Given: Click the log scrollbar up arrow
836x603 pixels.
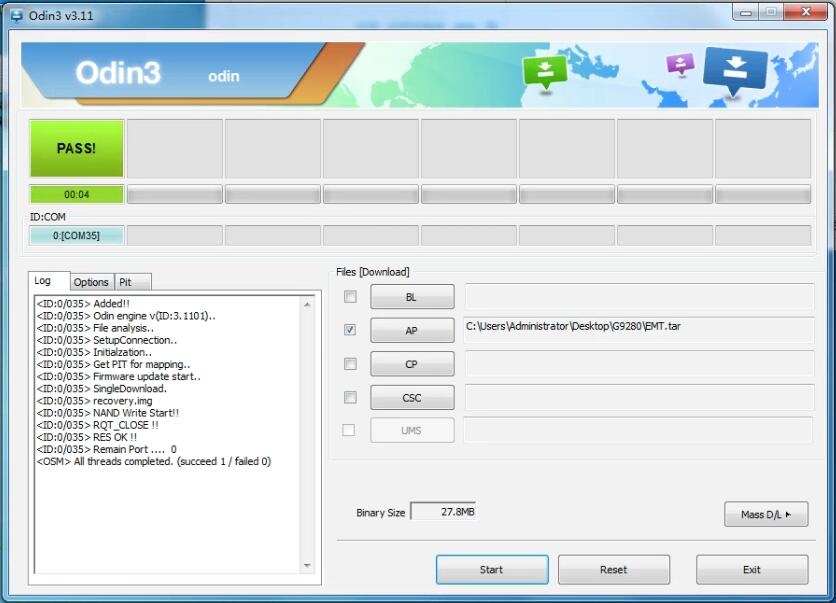Looking at the screenshot, I should point(307,304).
